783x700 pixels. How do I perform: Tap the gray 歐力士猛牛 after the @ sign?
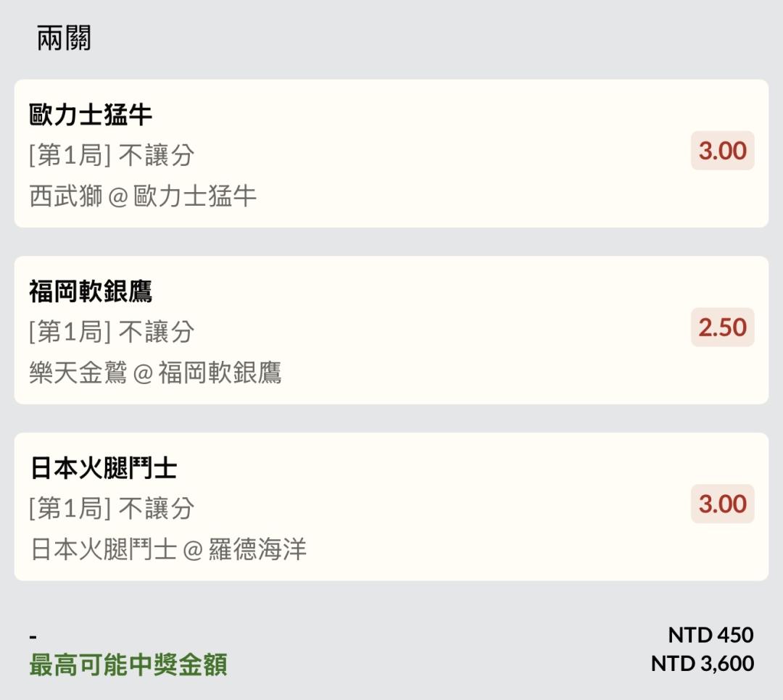[195, 196]
